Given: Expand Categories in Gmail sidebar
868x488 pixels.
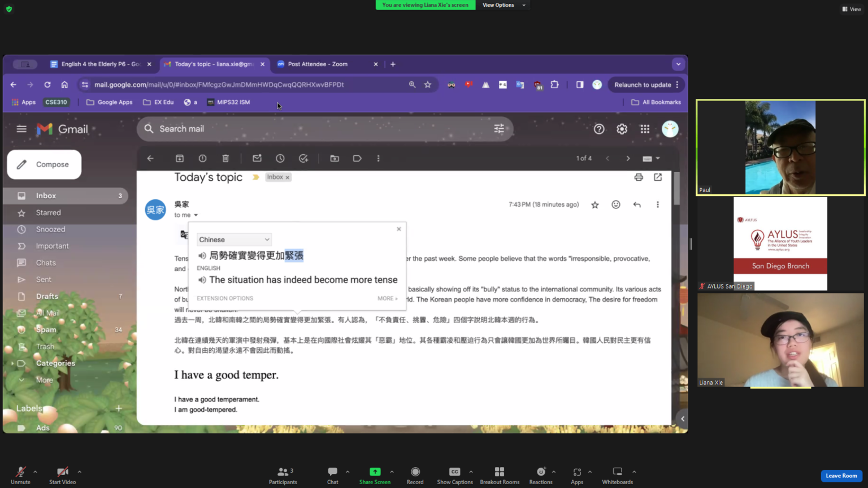Looking at the screenshot, I should click(12, 363).
